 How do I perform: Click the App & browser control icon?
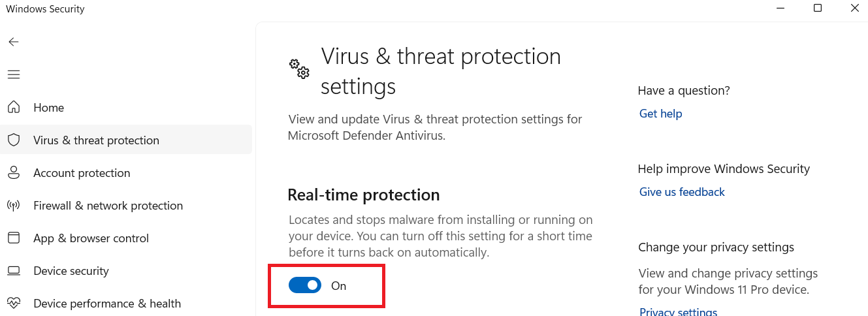click(x=13, y=238)
